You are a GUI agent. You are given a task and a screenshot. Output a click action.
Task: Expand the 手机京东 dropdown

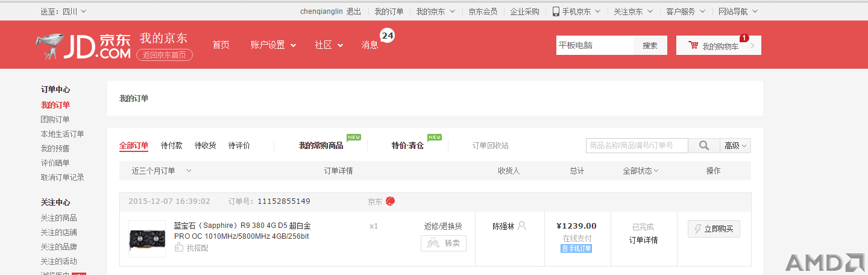click(x=577, y=11)
